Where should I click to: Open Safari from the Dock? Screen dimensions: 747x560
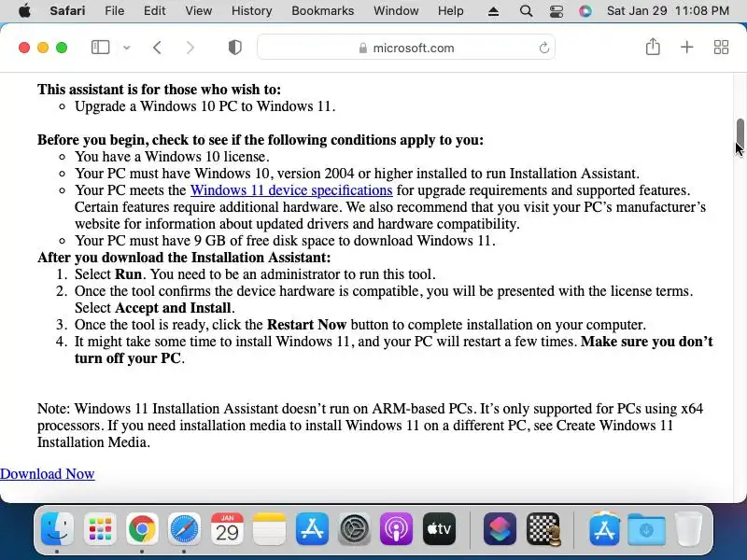184,528
